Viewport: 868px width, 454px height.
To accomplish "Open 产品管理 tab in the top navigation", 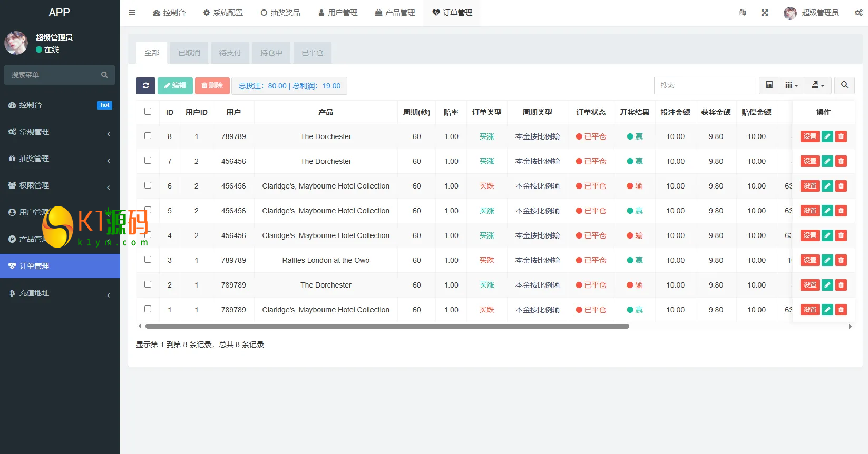I will point(395,13).
